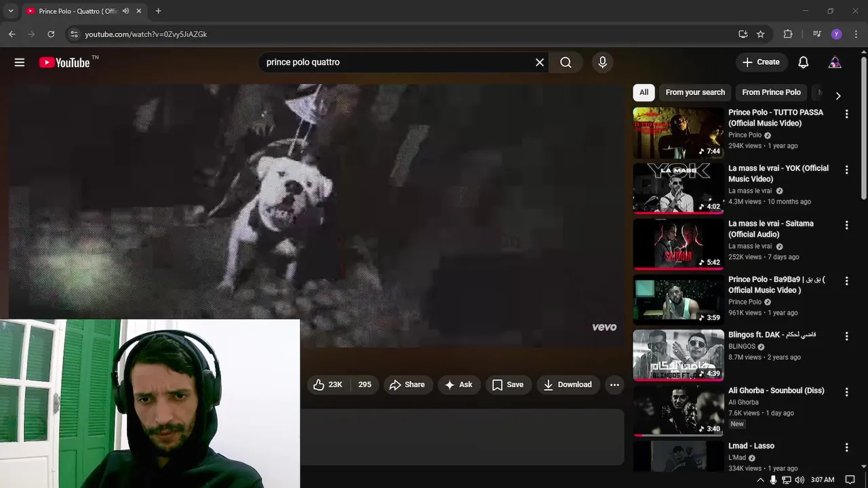The height and width of the screenshot is (488, 868).
Task: Open the Prince Polo - TUTTO PASSA title
Action: pos(776,118)
